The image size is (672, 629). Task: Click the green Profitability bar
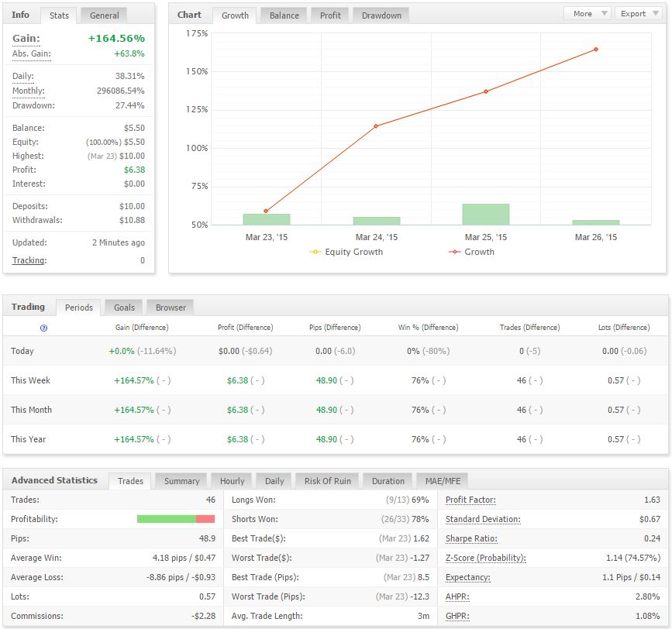(167, 519)
